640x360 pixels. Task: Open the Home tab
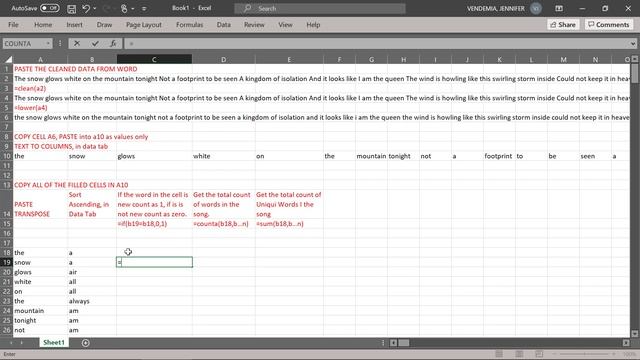pyautogui.click(x=43, y=25)
